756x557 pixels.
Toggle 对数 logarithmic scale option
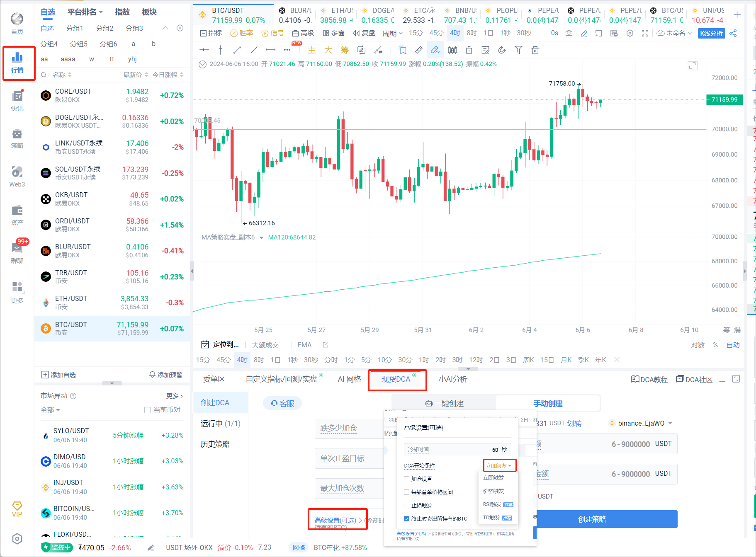tap(698, 345)
